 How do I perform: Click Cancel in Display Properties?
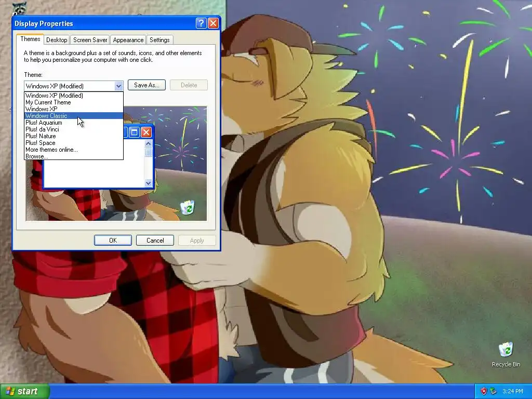click(x=155, y=240)
